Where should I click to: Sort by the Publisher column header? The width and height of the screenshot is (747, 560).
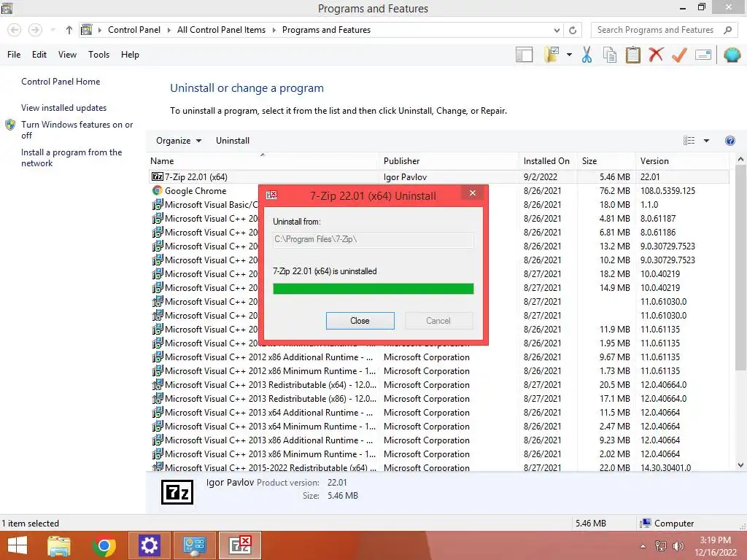(449, 161)
